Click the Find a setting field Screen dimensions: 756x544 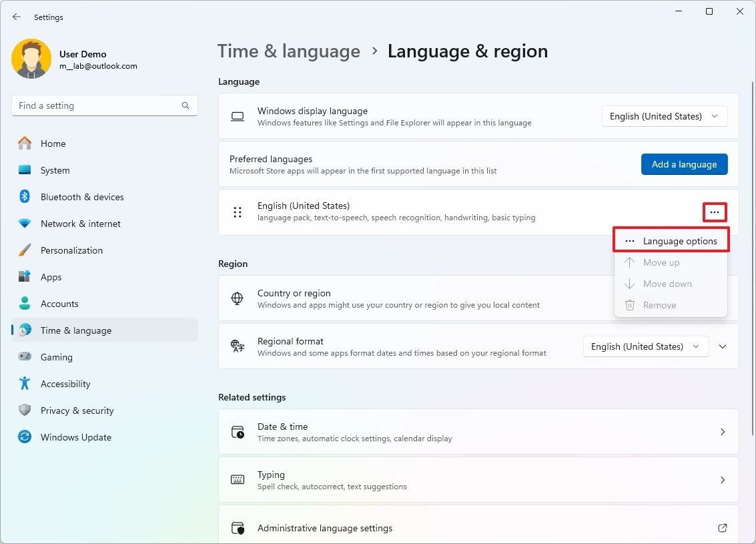click(x=97, y=105)
